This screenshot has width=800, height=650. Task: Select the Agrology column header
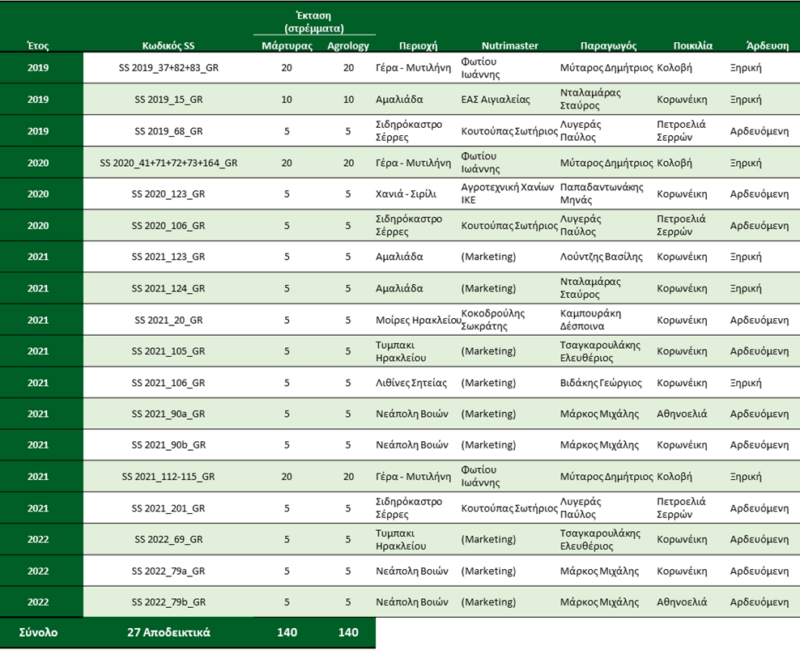click(x=348, y=46)
